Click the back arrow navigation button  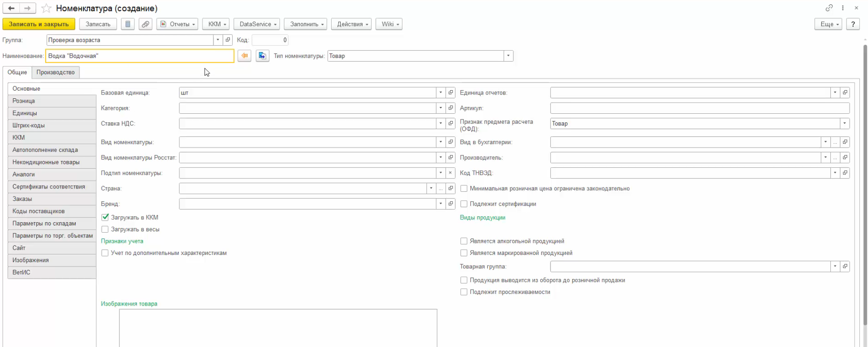(11, 8)
